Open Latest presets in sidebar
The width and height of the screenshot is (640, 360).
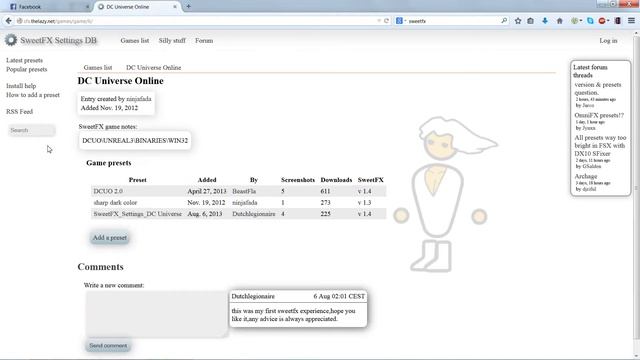coord(24,60)
